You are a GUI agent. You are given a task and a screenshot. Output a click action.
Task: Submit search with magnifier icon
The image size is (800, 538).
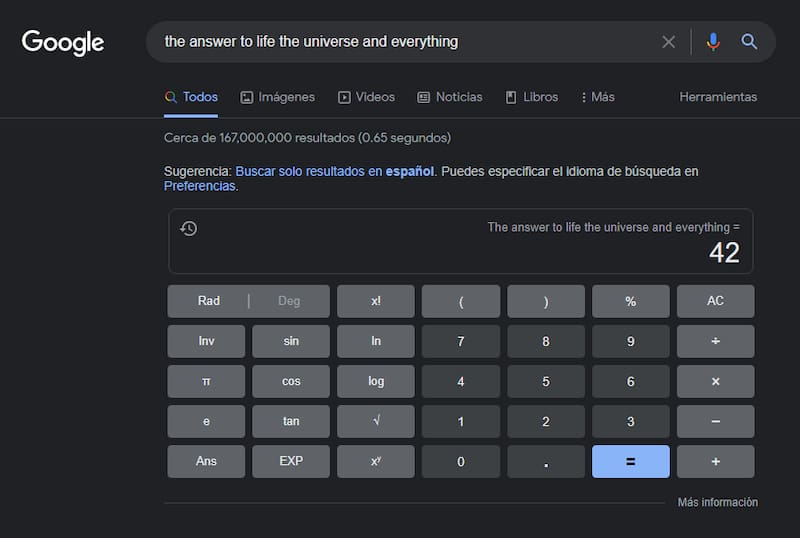coord(749,42)
